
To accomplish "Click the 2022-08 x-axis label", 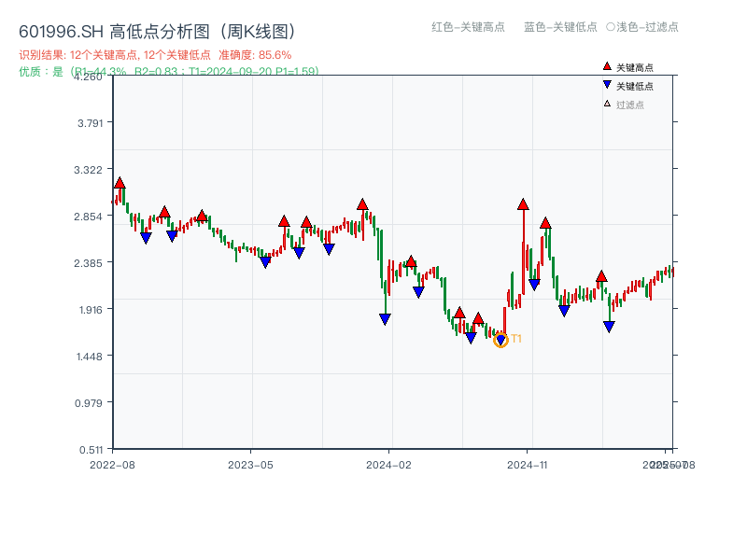I will click(x=112, y=465).
